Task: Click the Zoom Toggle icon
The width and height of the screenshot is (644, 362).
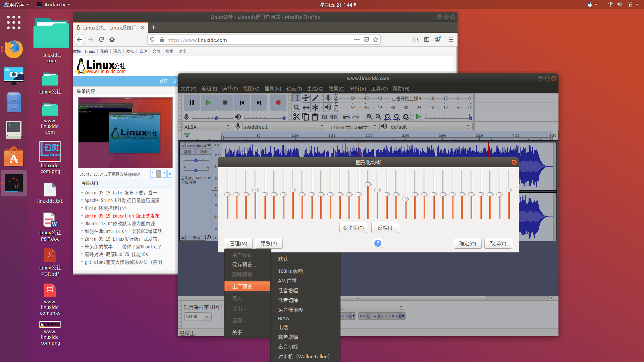Action: click(406, 117)
